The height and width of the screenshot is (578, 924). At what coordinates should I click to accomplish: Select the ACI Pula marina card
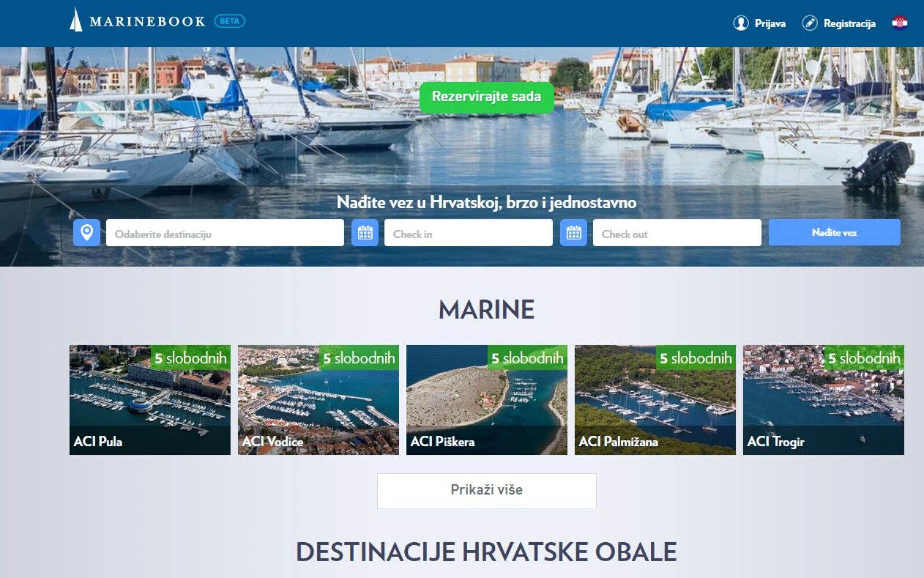tap(150, 400)
